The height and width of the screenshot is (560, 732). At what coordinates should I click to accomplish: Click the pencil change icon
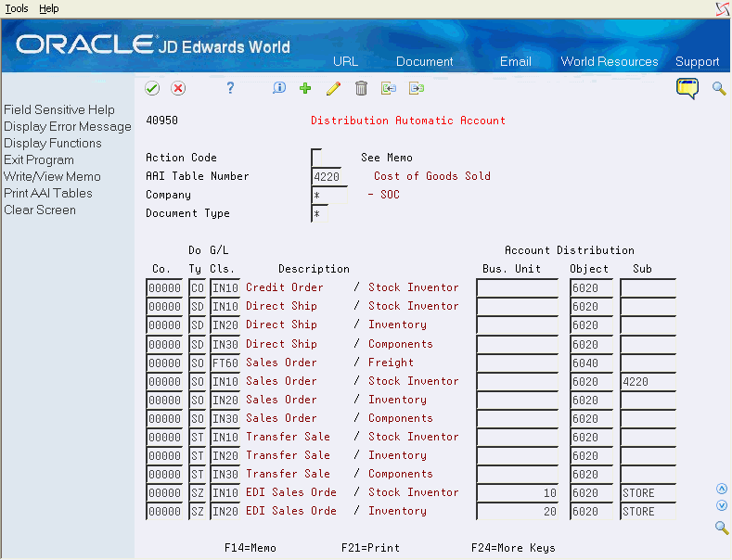coord(333,88)
